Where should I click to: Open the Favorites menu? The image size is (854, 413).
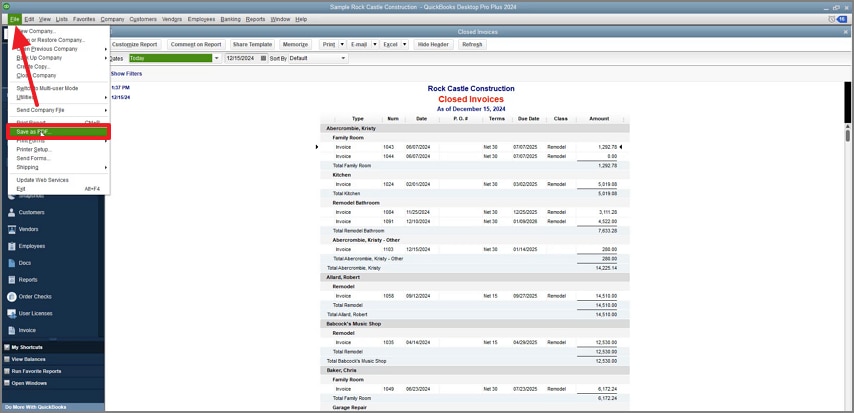coord(84,19)
